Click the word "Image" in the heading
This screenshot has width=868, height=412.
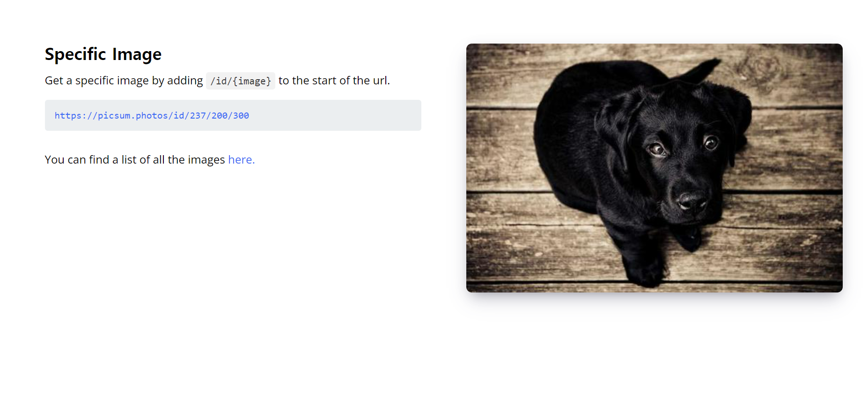[x=137, y=54]
